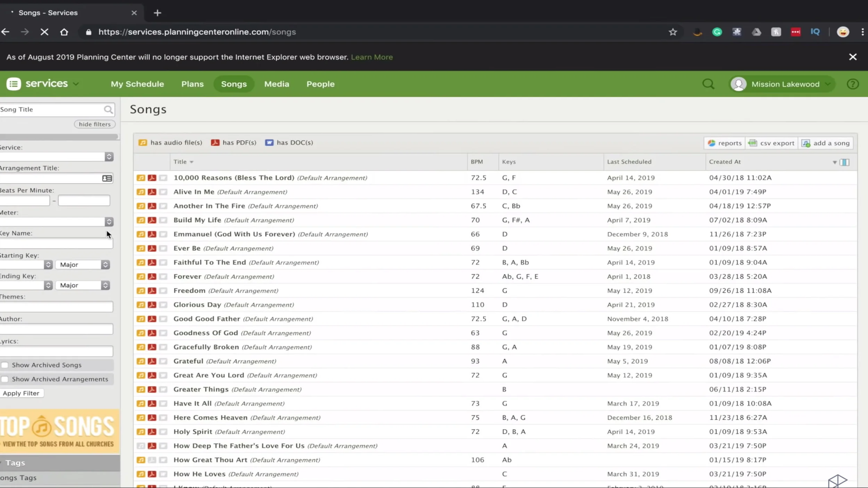Open Ending Key note dropdown

26,286
